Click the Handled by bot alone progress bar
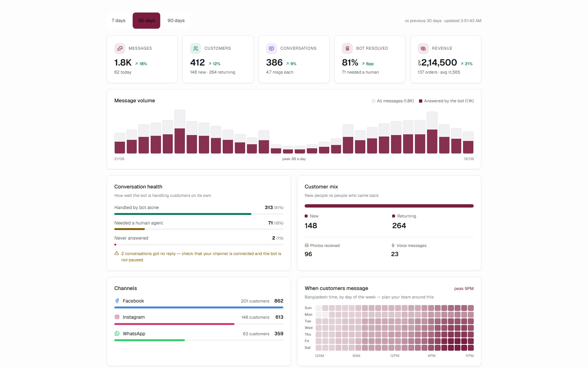Image resolution: width=588 pixels, height=368 pixels. pyautogui.click(x=199, y=214)
